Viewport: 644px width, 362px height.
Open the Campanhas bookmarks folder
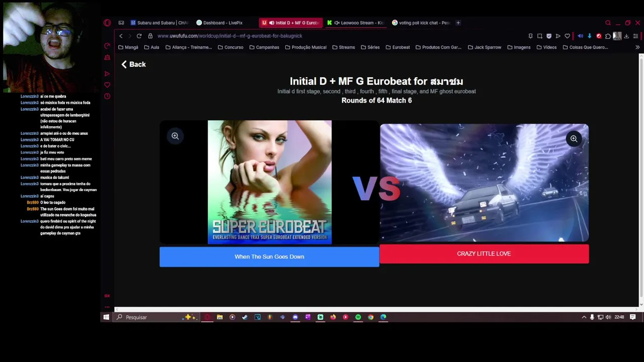264,47
